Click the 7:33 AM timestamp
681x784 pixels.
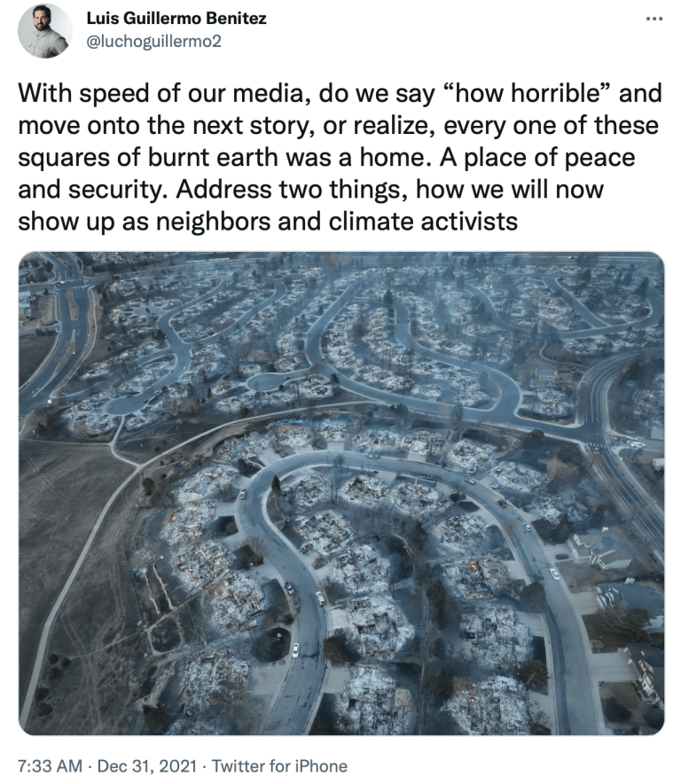(x=50, y=765)
